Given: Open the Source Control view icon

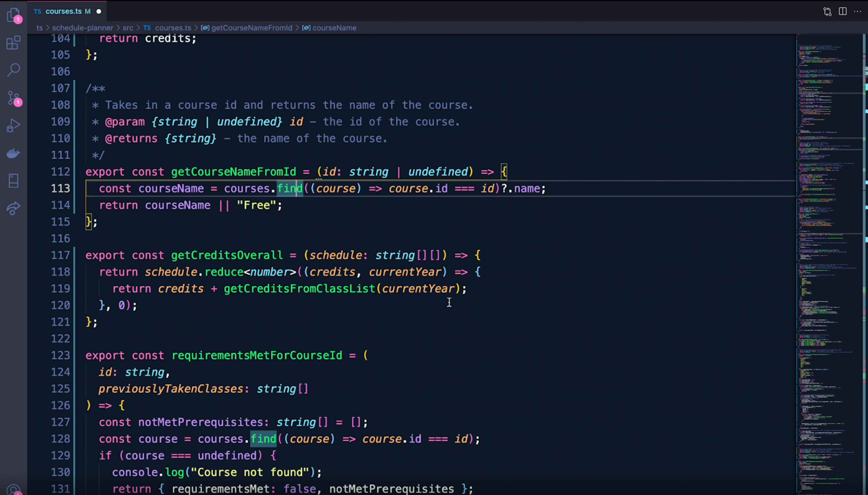Looking at the screenshot, I should [x=14, y=98].
